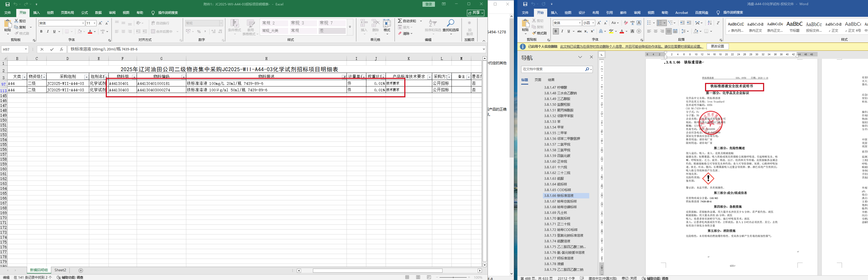The height and width of the screenshot is (280, 868).
Task: Close the Word navigation pane
Action: click(591, 57)
